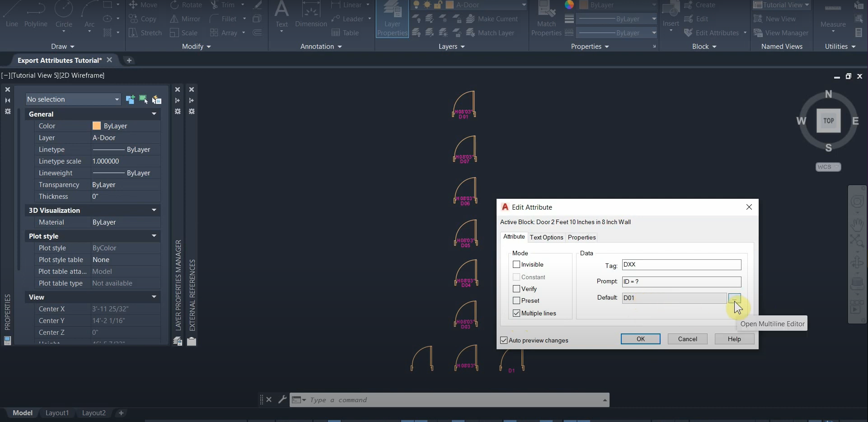Image resolution: width=868 pixels, height=422 pixels.
Task: Open the No selection dropdown
Action: tap(73, 99)
